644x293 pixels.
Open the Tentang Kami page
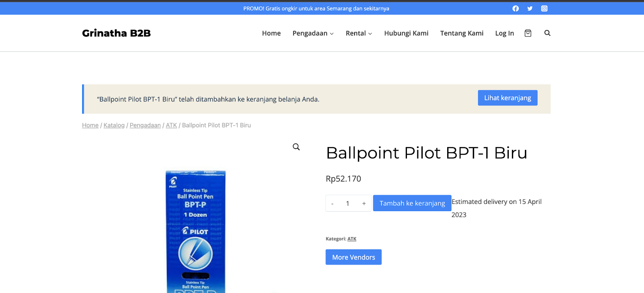click(x=462, y=33)
